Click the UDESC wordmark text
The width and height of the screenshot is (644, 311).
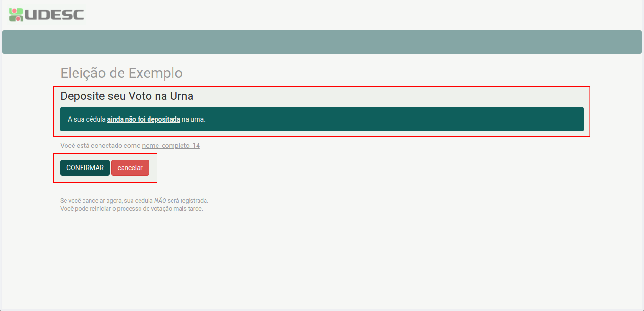click(x=54, y=15)
